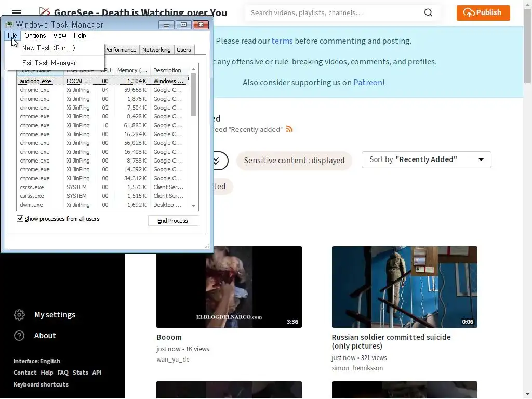Open the Options menu in Task Manager

35,36
